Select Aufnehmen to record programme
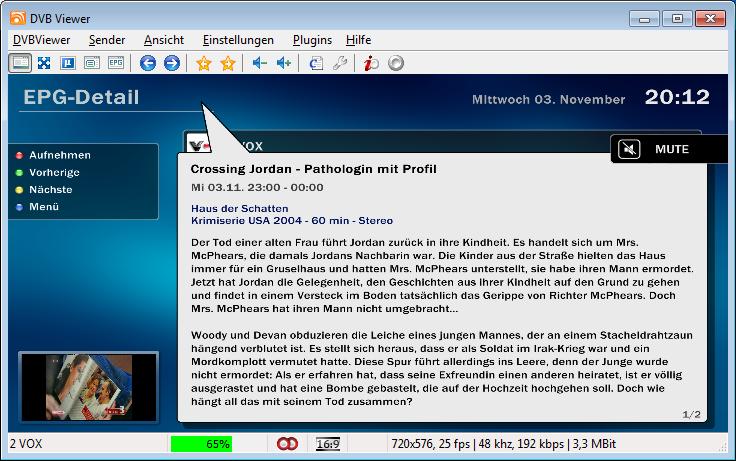The image size is (736, 461). [60, 155]
